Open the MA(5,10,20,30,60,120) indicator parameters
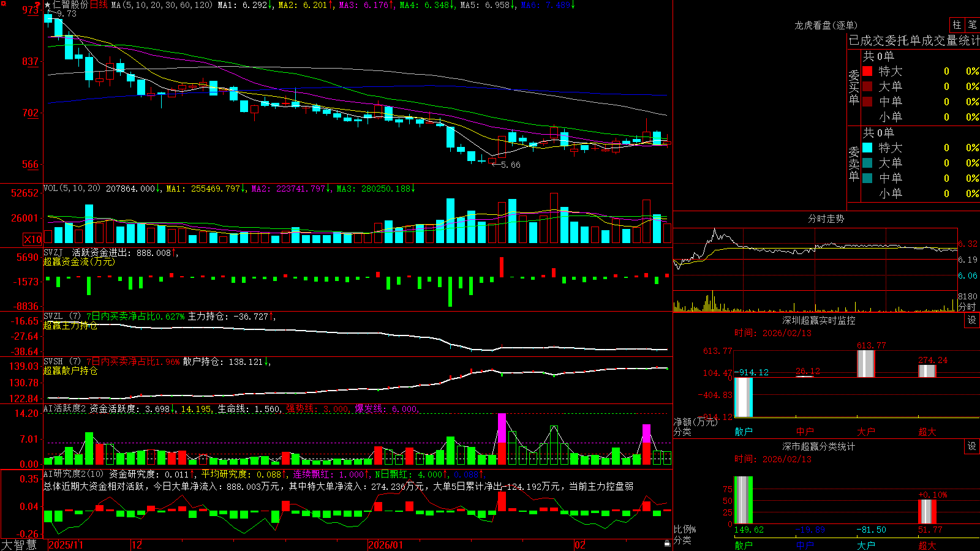The height and width of the screenshot is (551, 980). 162,5
